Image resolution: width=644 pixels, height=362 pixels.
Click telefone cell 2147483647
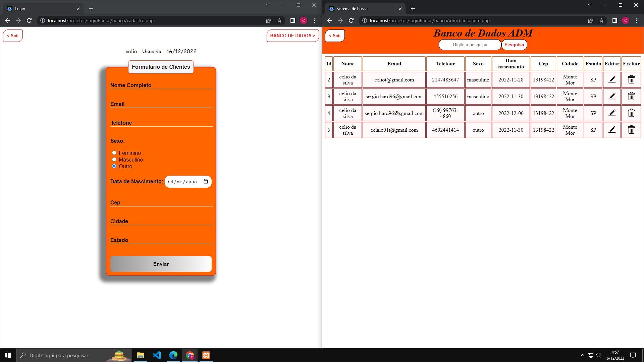(x=445, y=79)
